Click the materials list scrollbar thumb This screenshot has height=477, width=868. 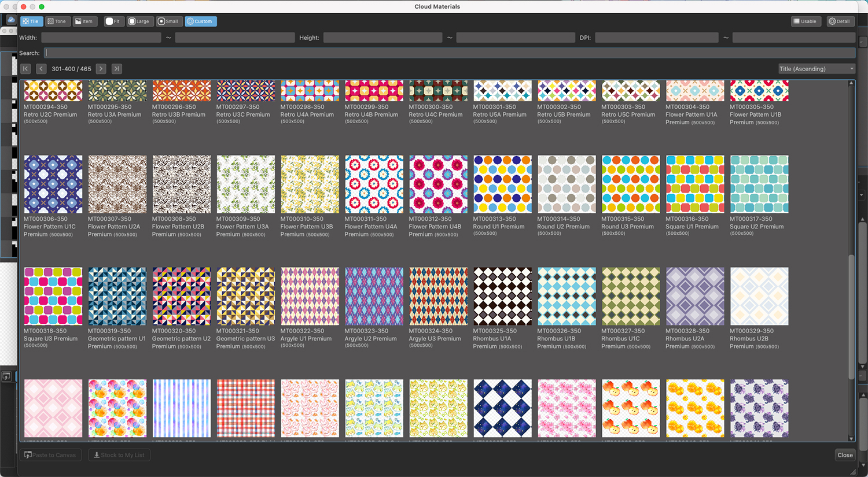click(851, 317)
